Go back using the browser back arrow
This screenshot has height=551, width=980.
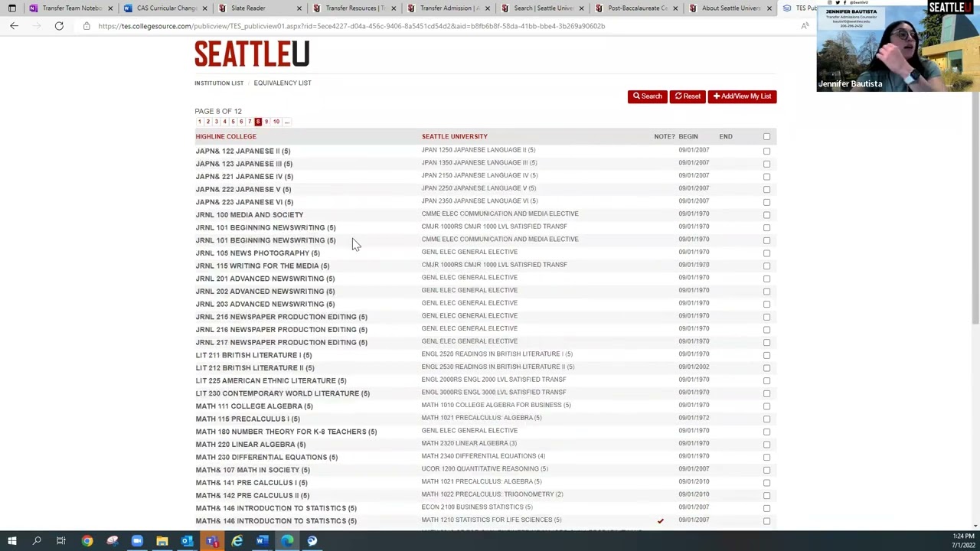point(14,26)
